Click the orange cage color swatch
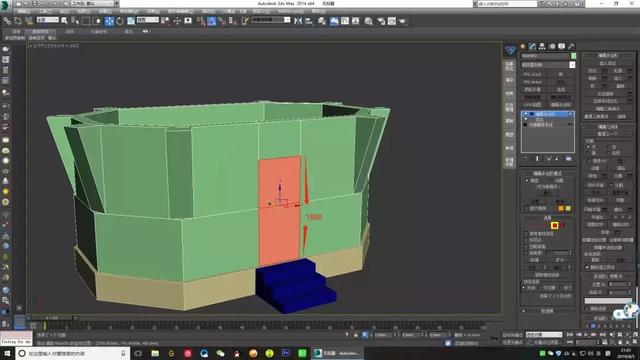This screenshot has height=360, width=640. click(561, 208)
